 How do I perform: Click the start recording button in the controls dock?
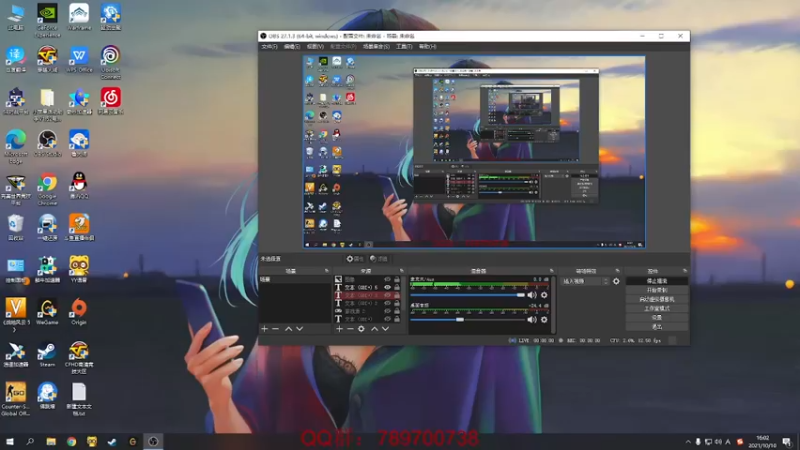[657, 290]
